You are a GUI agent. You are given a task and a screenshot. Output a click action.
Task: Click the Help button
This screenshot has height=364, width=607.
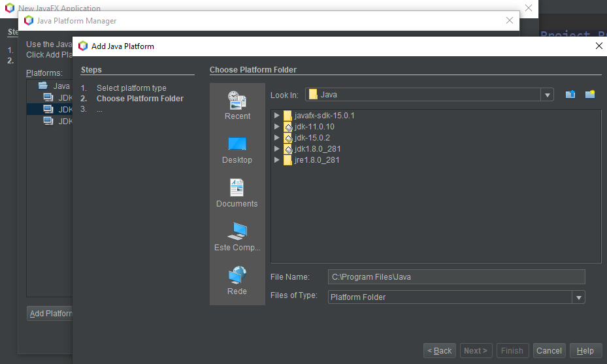585,351
